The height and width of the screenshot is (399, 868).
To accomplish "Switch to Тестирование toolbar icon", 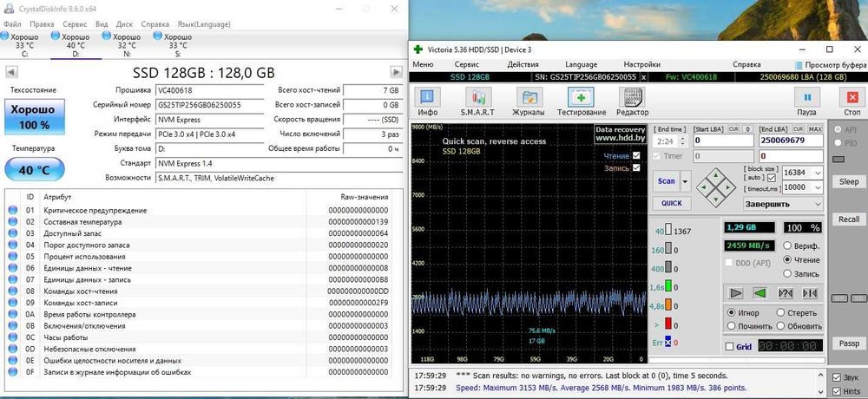I will (x=581, y=98).
